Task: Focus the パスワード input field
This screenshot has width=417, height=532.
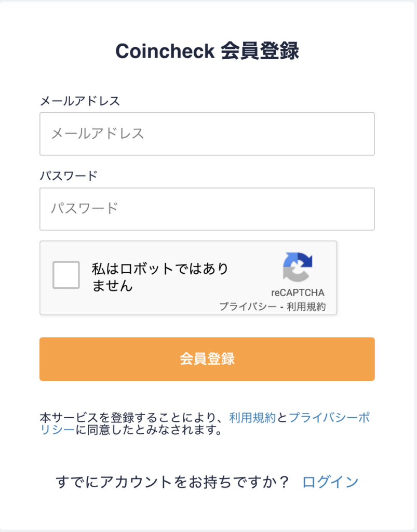Action: (207, 209)
